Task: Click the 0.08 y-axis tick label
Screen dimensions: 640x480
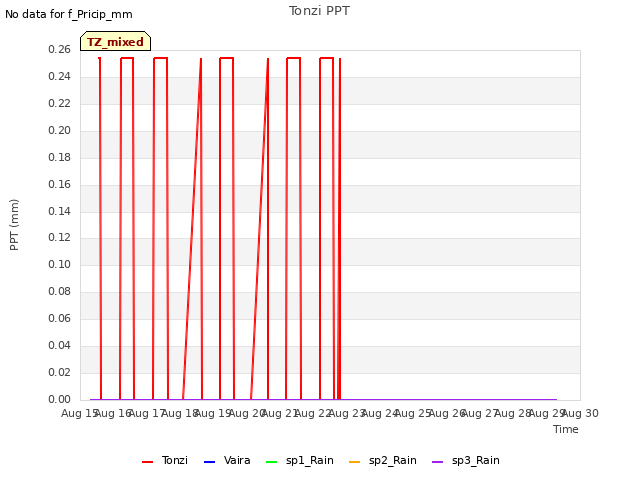Action: [60, 291]
